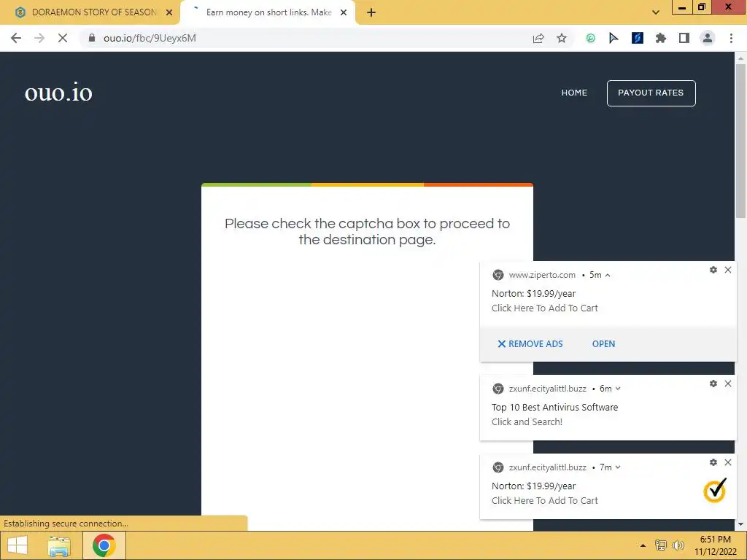
Task: Click REMOVE ADS in the notification
Action: (x=530, y=344)
